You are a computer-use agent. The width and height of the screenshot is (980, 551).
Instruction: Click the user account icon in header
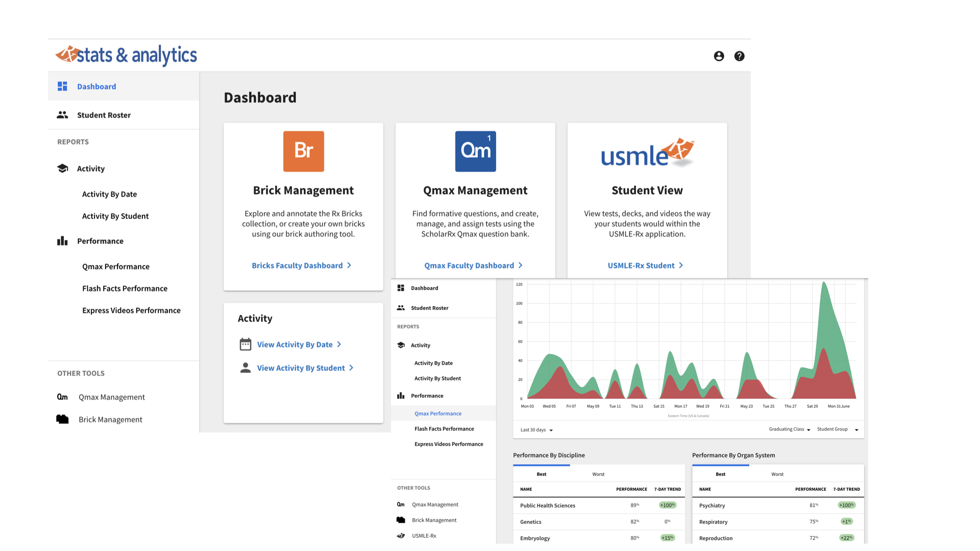[719, 56]
